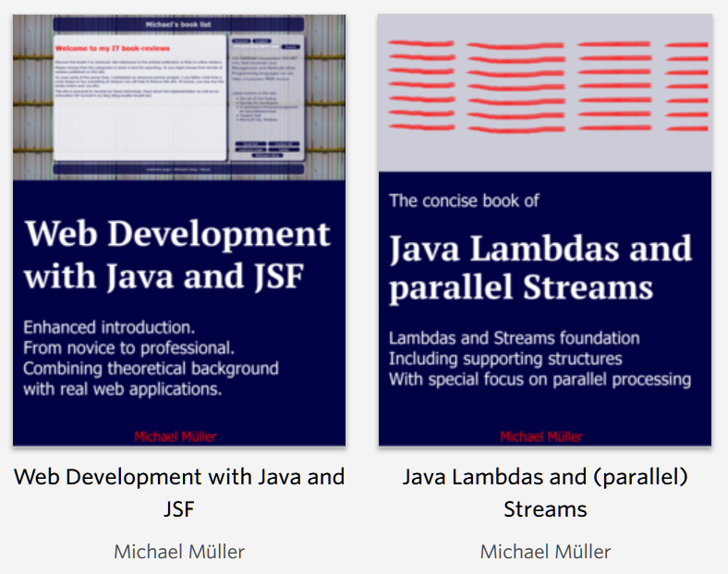This screenshot has height=574, width=728.
Task: Open author Michael Müller under the Lambdas book
Action: tap(545, 552)
